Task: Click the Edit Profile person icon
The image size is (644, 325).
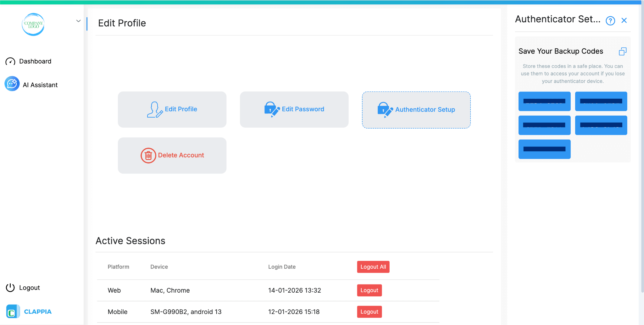Action: (x=155, y=109)
